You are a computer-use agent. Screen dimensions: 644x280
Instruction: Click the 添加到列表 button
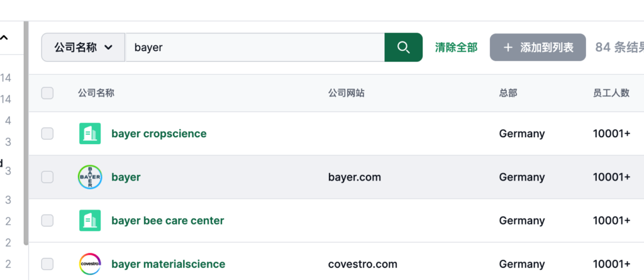538,47
